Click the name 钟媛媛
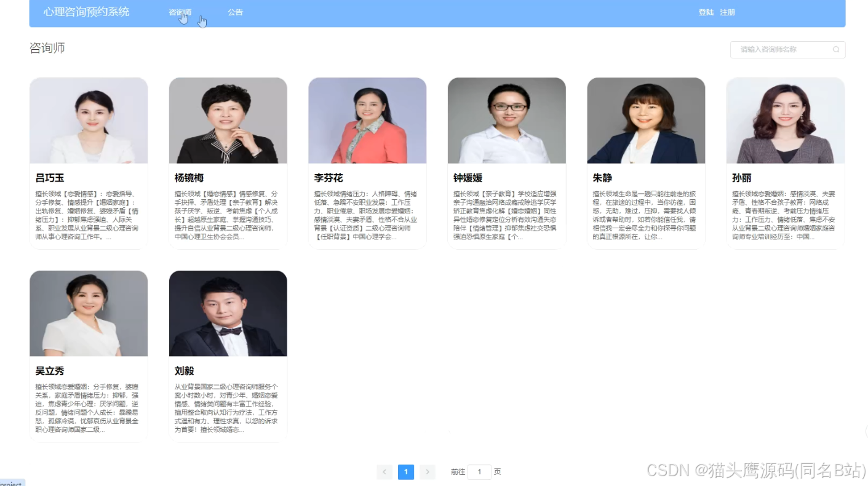This screenshot has width=868, height=486. 468,178
